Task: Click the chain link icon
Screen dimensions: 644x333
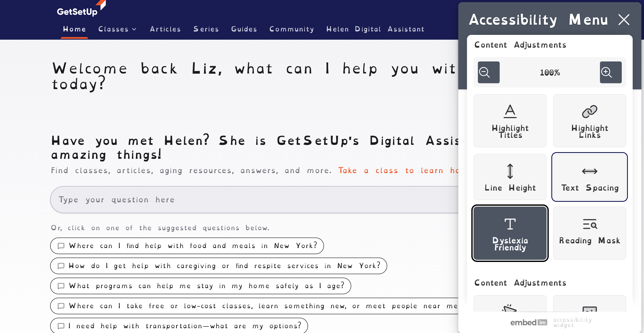Action: [589, 111]
